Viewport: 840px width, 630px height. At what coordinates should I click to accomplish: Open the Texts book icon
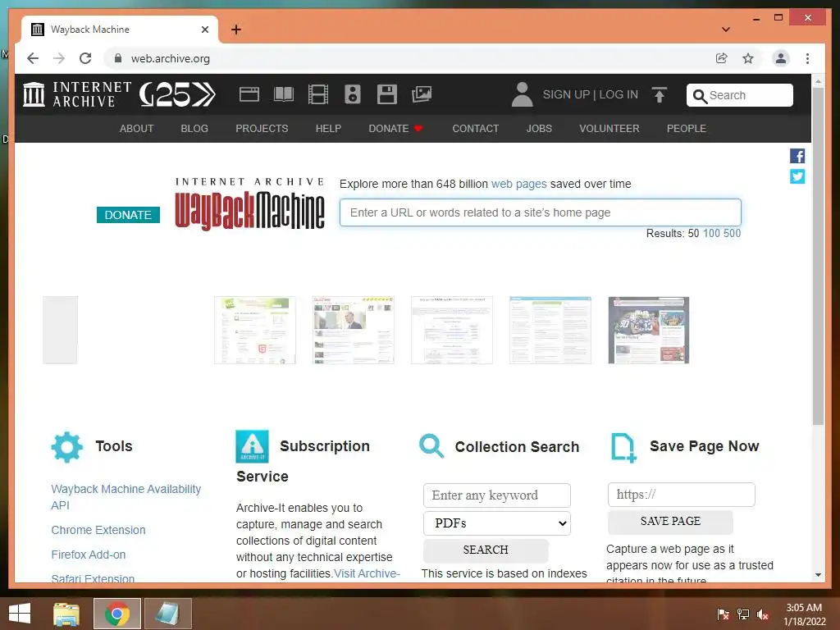tap(283, 94)
